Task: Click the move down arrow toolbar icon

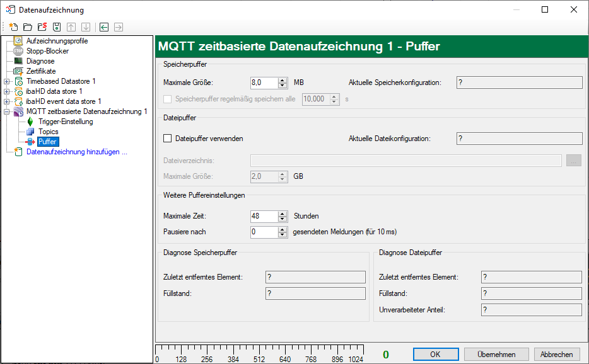Action: (x=86, y=27)
